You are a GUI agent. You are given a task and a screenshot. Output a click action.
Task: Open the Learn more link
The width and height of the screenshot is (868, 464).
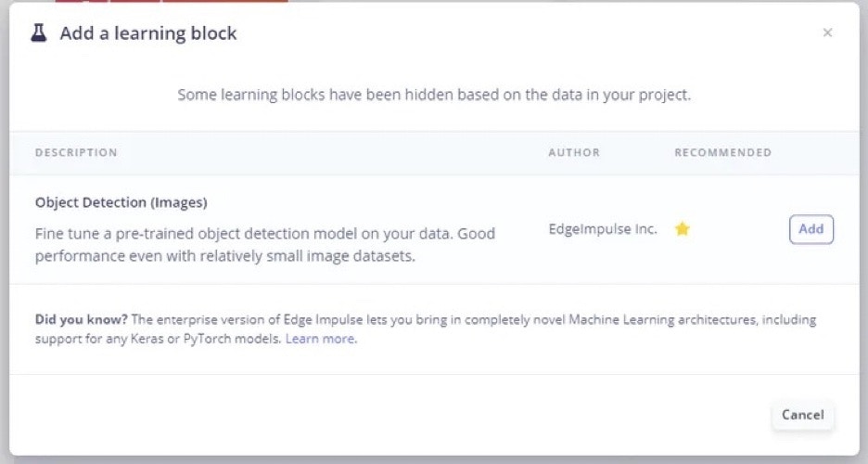(x=320, y=339)
